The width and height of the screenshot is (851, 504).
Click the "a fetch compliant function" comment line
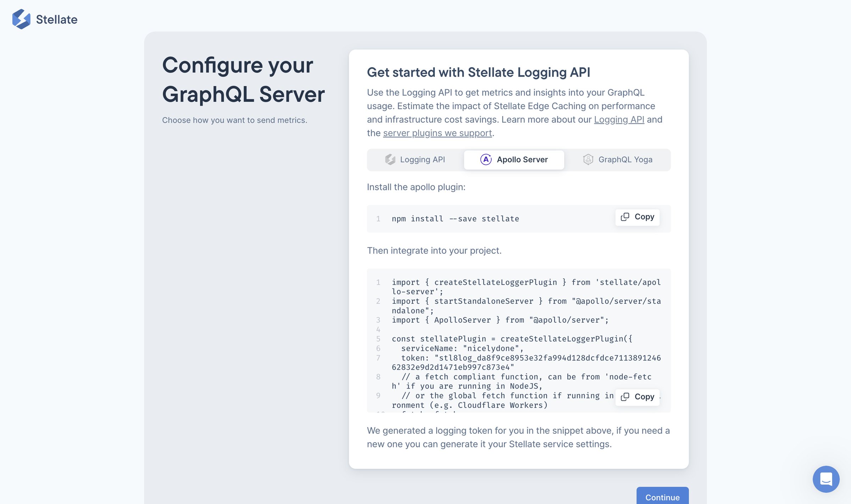[522, 381]
